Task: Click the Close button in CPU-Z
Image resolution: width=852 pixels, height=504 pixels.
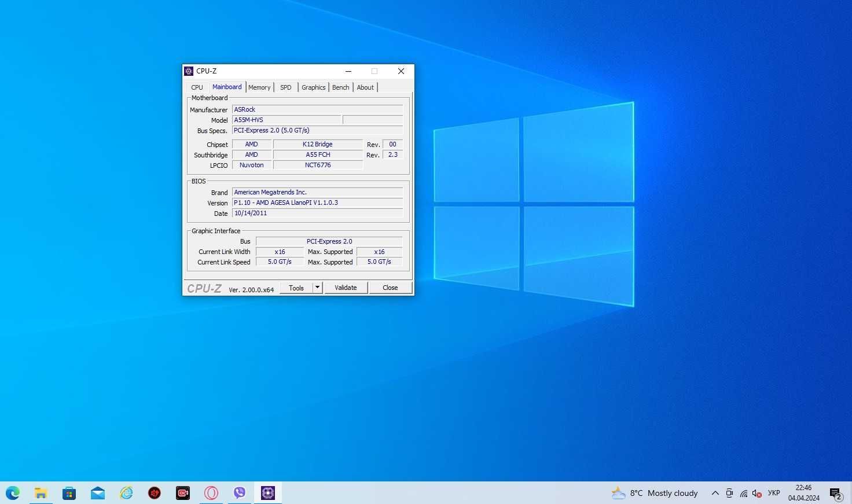Action: coord(390,288)
